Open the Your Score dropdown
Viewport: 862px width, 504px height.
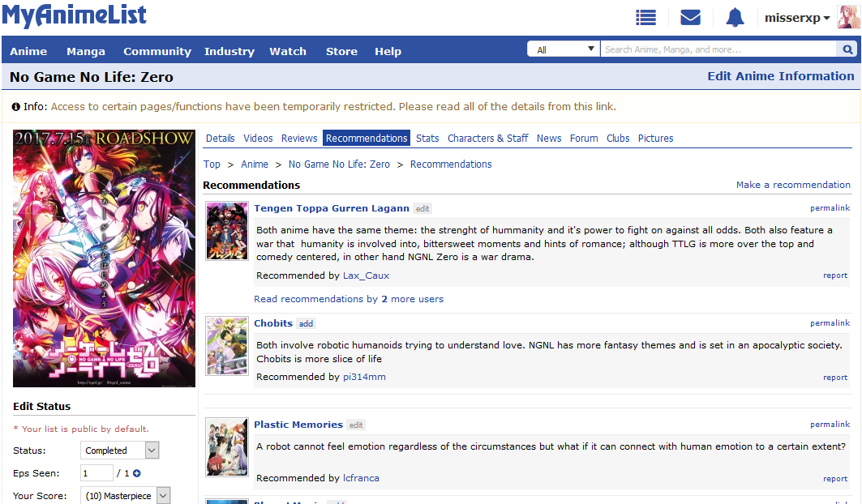pyautogui.click(x=126, y=495)
